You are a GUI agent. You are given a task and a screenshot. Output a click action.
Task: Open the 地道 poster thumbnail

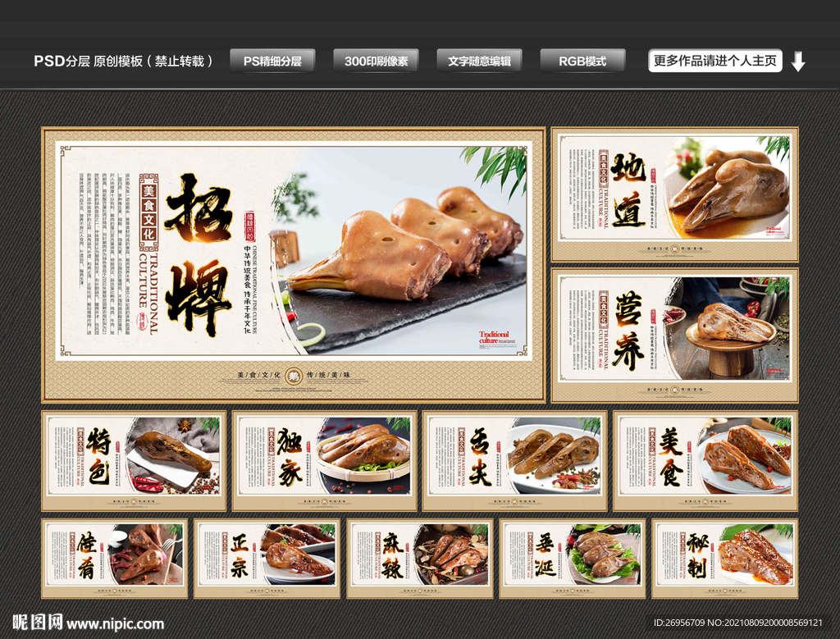tap(674, 194)
